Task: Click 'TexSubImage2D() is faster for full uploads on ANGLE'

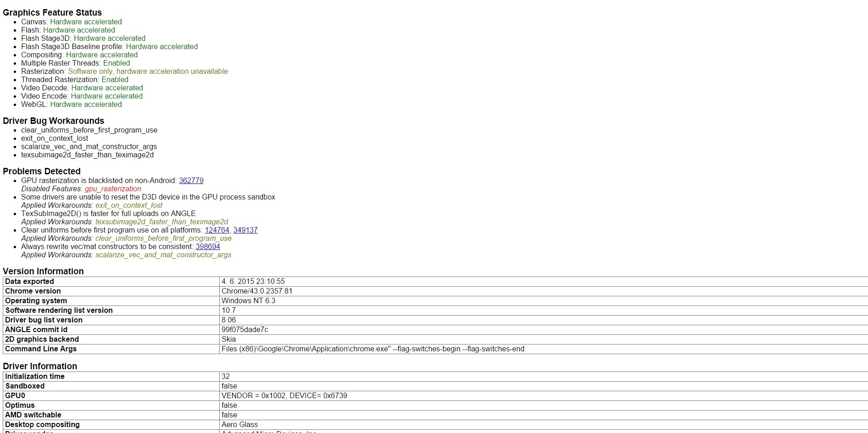Action: pos(108,214)
